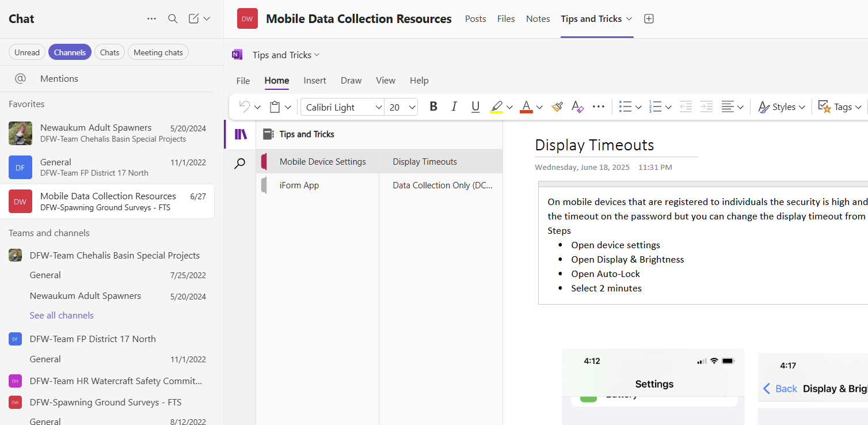868x425 pixels.
Task: Open the iForm App section
Action: click(x=318, y=185)
